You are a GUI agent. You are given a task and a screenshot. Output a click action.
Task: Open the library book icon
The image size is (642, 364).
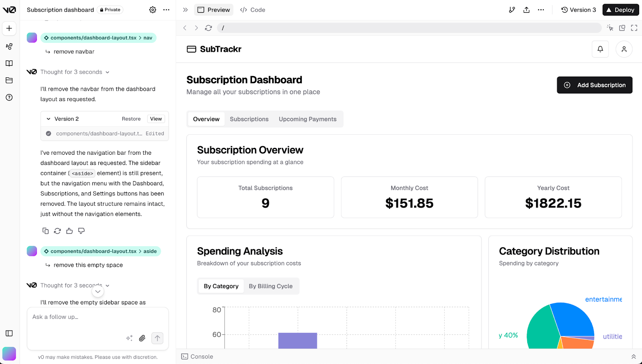coord(9,63)
